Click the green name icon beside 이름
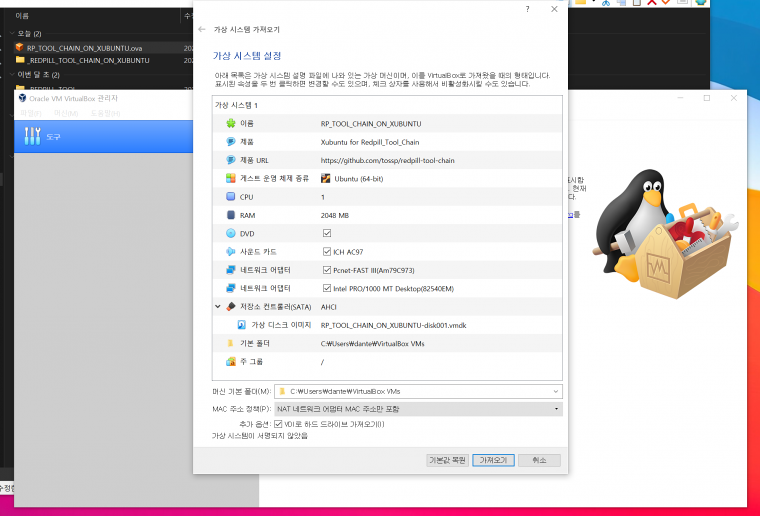This screenshot has width=760, height=516. 231,124
